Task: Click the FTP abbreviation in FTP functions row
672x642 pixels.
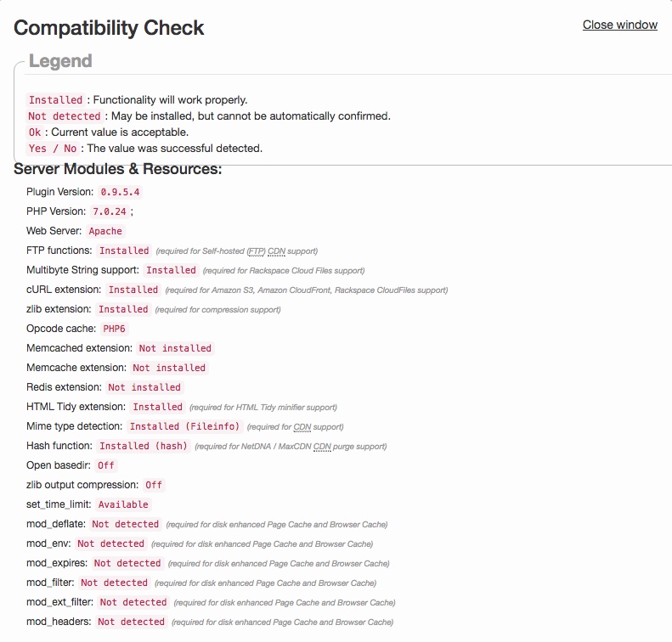Action: pos(256,251)
